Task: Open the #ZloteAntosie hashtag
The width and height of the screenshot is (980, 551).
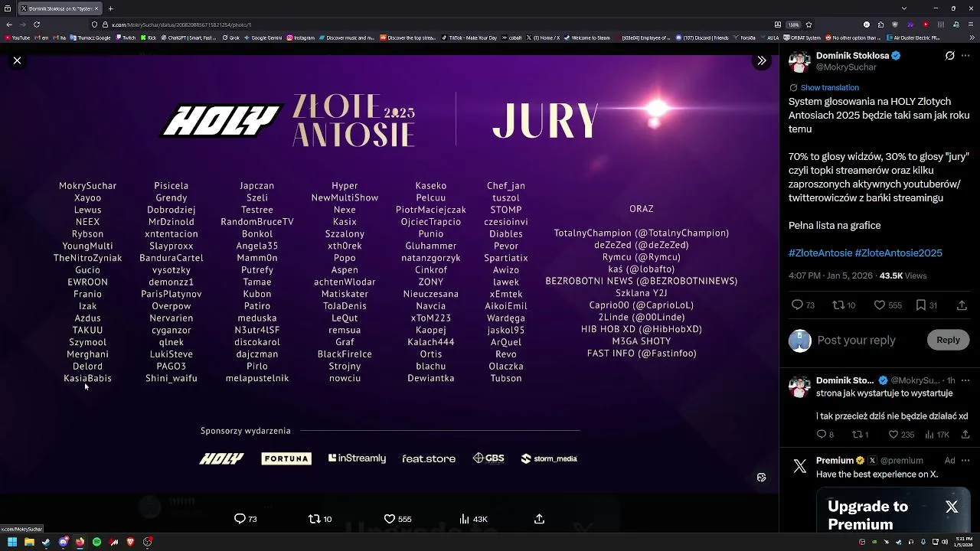Action: point(819,253)
